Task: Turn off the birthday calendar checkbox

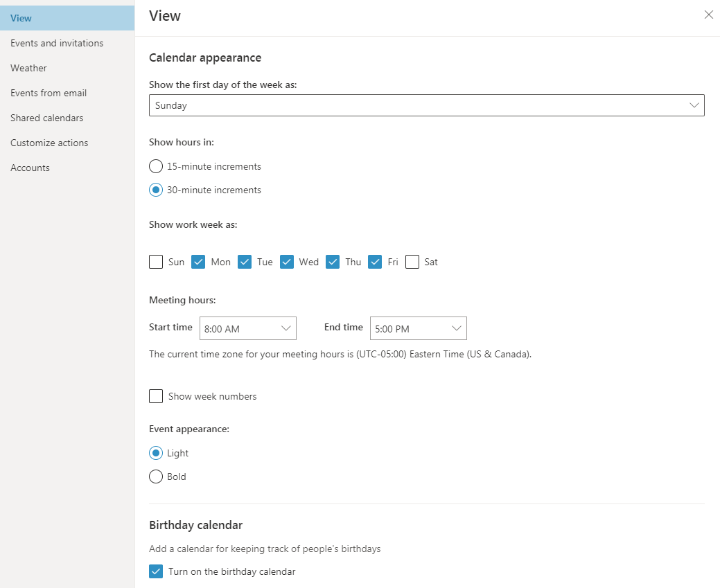Action: [x=156, y=571]
